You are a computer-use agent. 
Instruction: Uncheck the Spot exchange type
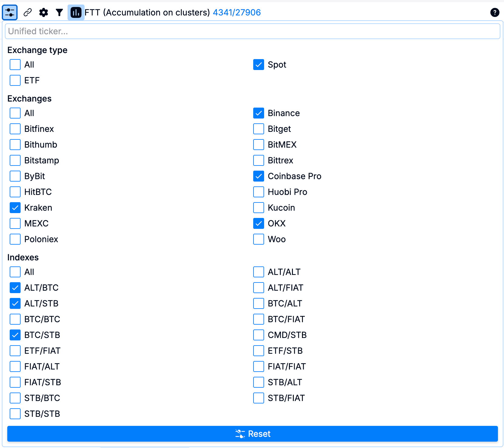[x=259, y=65]
